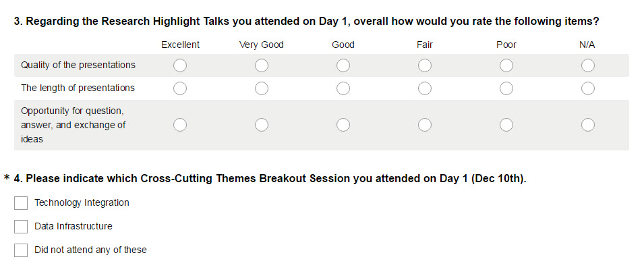The width and height of the screenshot is (644, 280).
Task: Select Very Good for opportunity for questions
Action: pos(262,125)
